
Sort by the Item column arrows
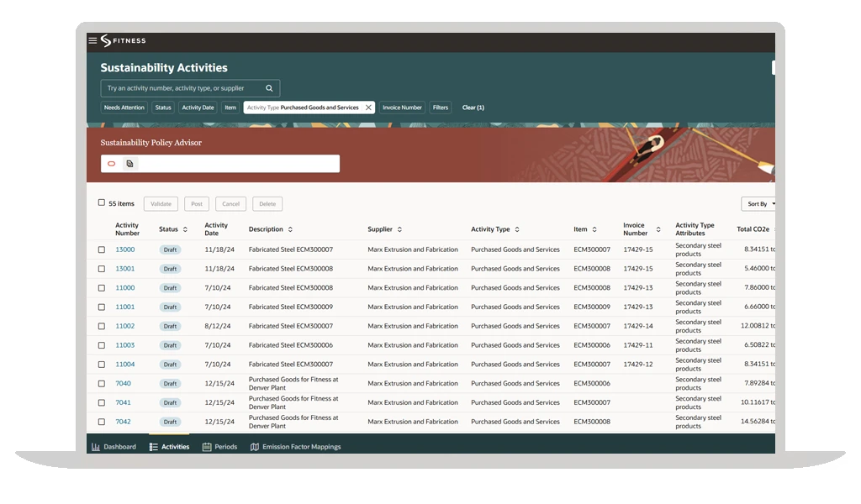594,229
